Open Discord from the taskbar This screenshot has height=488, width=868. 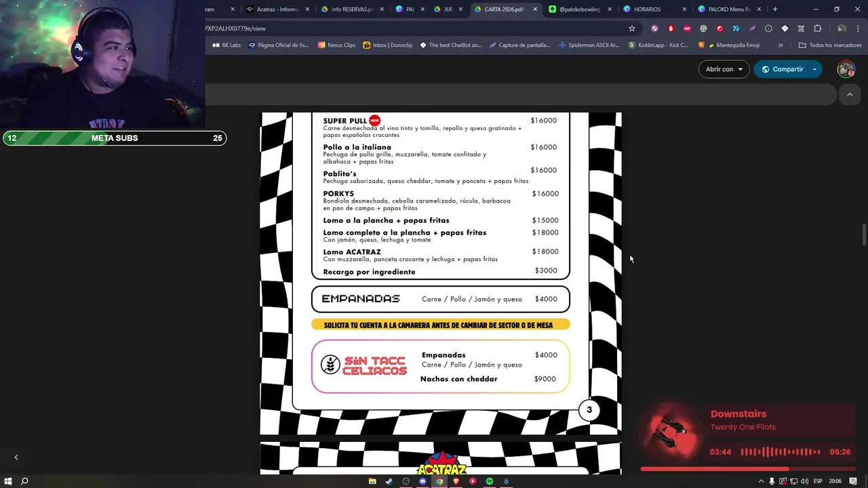tap(422, 481)
